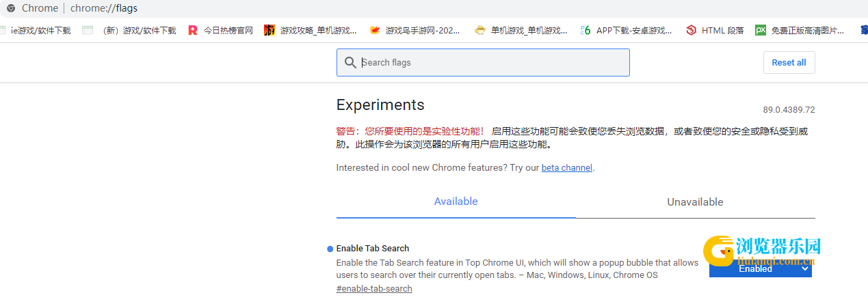Click the #enable-tab-search anchor link
The image size is (868, 306).
click(374, 289)
